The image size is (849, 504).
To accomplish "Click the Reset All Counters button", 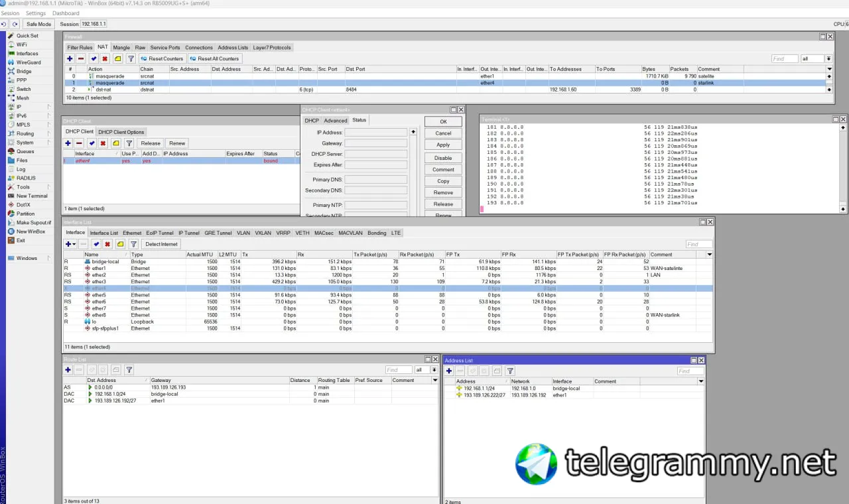I will 214,58.
